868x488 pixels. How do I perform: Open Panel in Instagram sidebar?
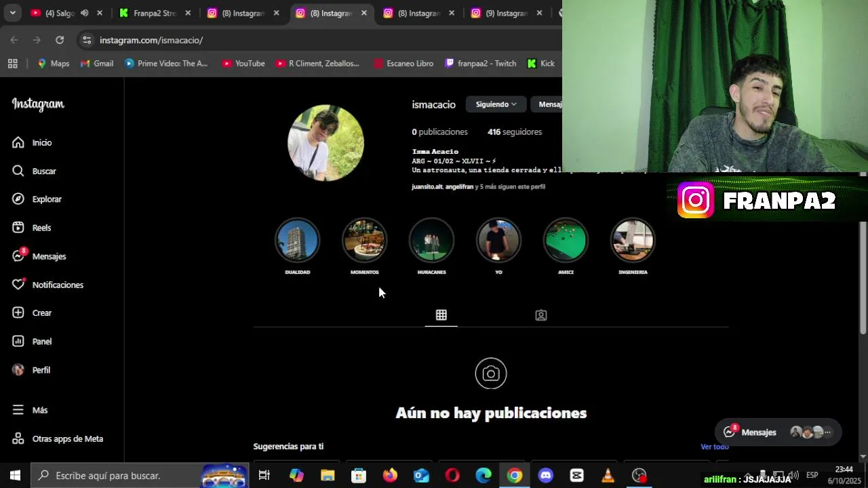[x=32, y=341]
